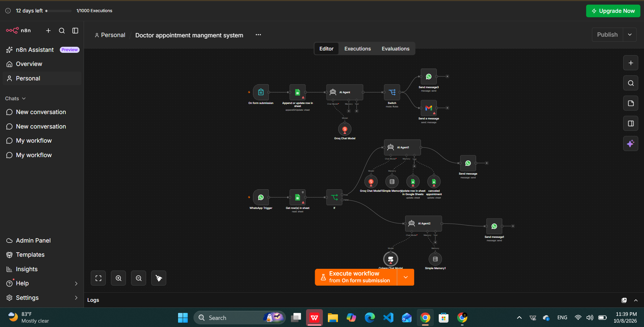Click the Upgrade Now button
This screenshot has height=327, width=644.
[613, 11]
